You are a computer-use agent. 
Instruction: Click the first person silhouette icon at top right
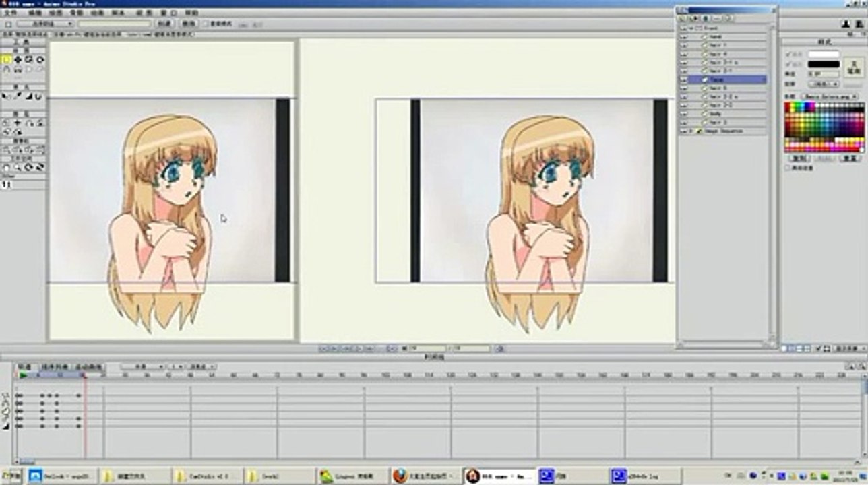[x=846, y=24]
